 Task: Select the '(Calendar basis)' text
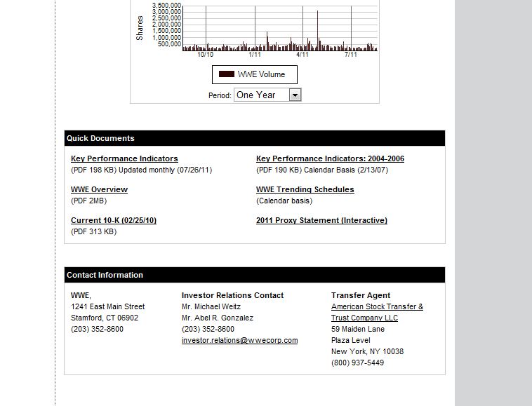click(284, 201)
